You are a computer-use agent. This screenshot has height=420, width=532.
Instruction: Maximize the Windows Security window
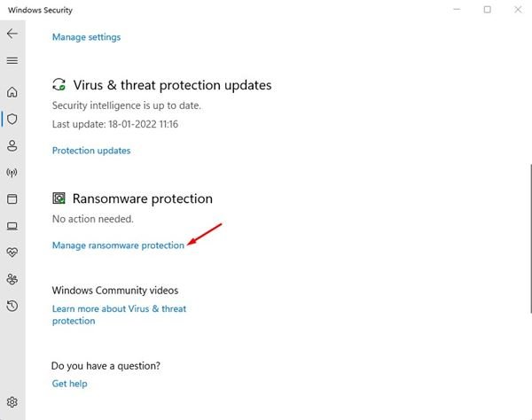(x=487, y=10)
